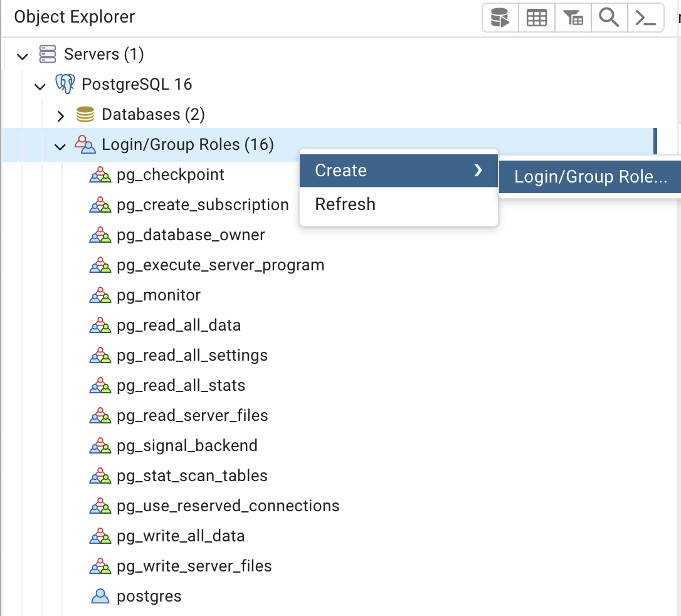Click the pg_signal_backend role icon
Screen dimensions: 681x616
[x=100, y=446]
